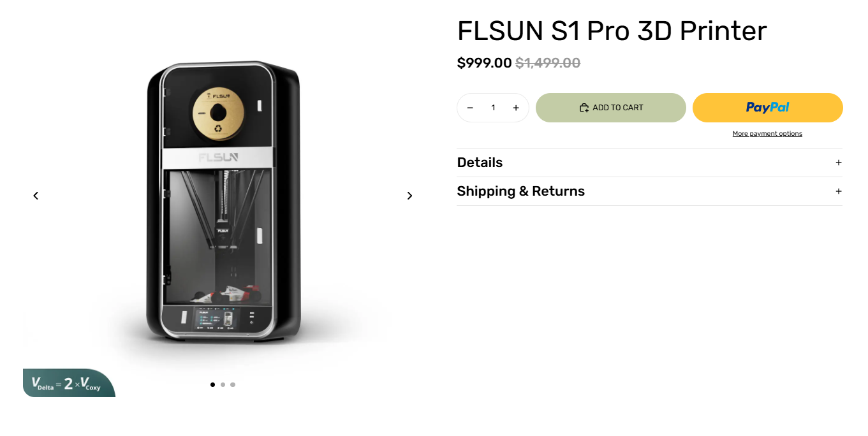Click the plus icon on Details row
The image size is (868, 436).
point(839,163)
